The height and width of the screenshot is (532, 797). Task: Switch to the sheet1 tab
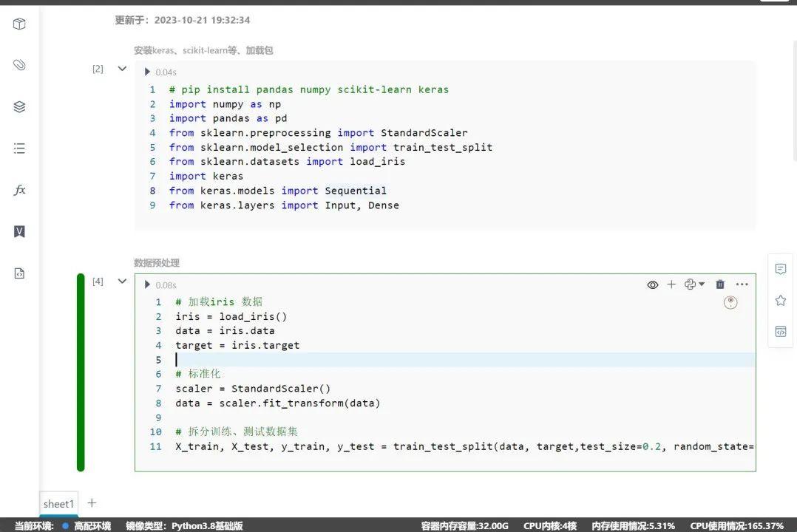[58, 504]
